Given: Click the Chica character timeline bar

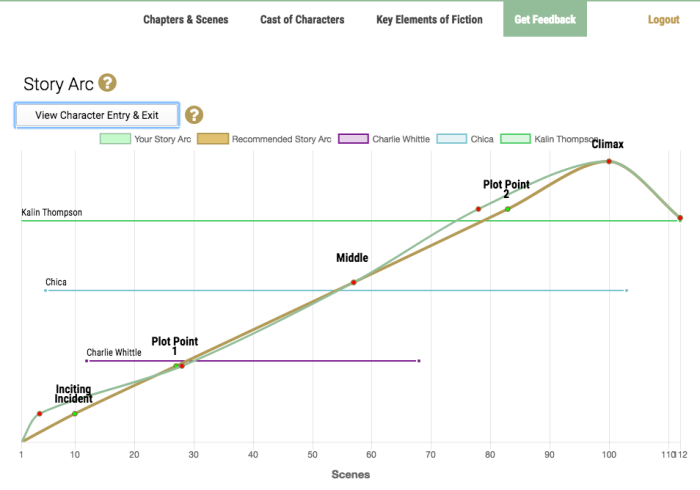Looking at the screenshot, I should pyautogui.click(x=335, y=290).
